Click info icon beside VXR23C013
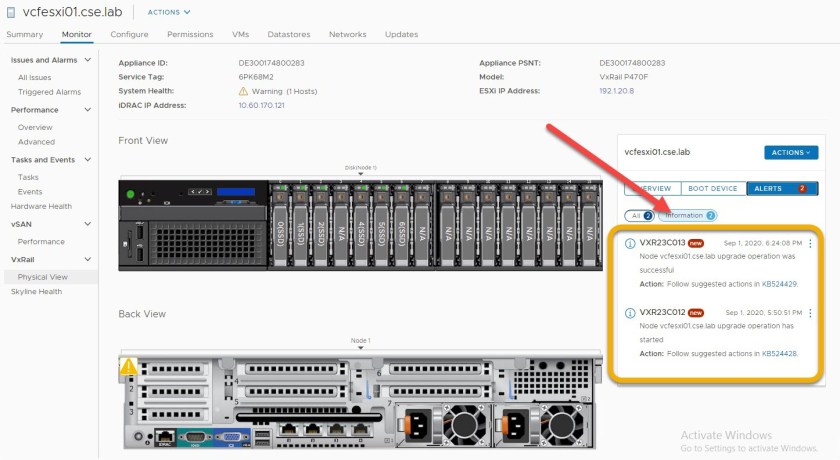 click(x=630, y=243)
